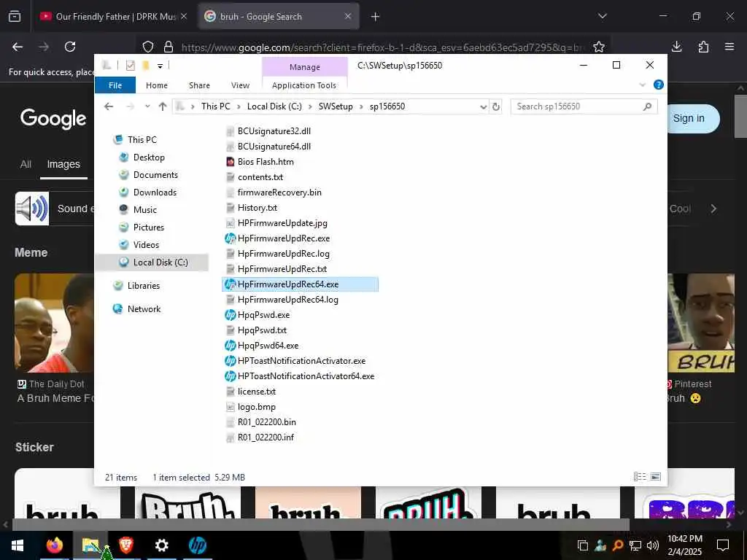Switch to the All search results tab
This screenshot has width=747, height=560.
[x=26, y=164]
